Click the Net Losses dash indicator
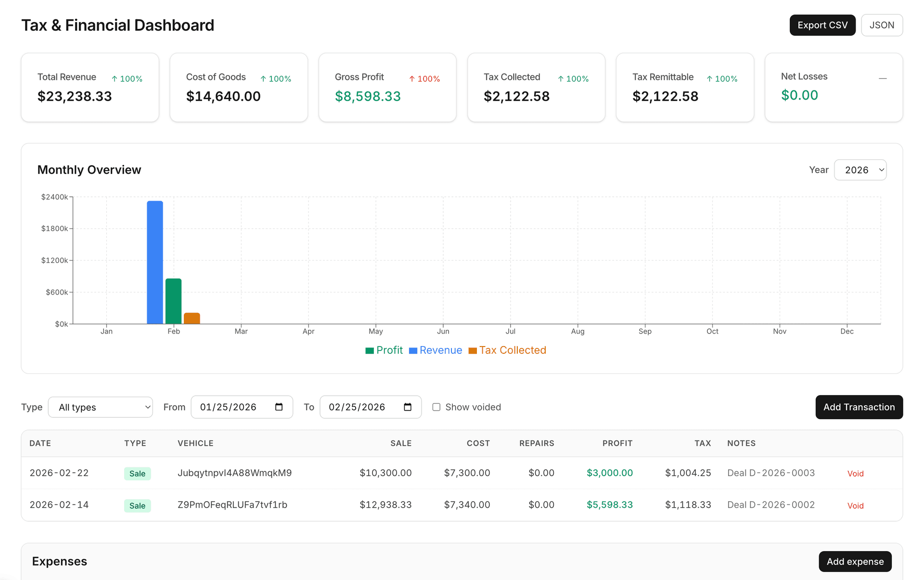This screenshot has width=924, height=580. coord(883,78)
